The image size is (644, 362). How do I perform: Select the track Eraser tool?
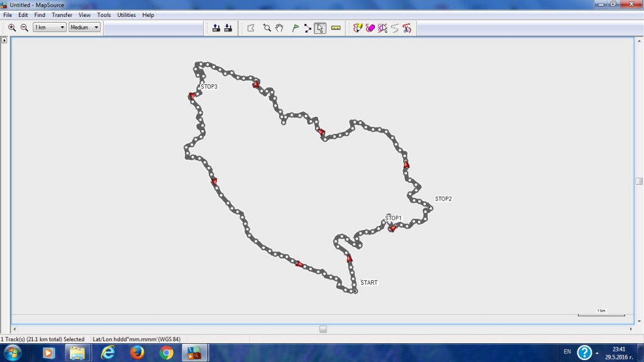point(370,28)
